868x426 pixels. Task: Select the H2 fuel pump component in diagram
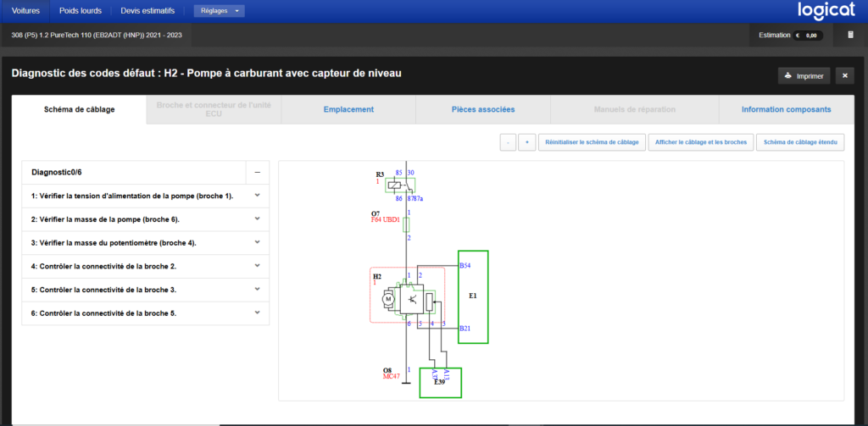click(408, 296)
